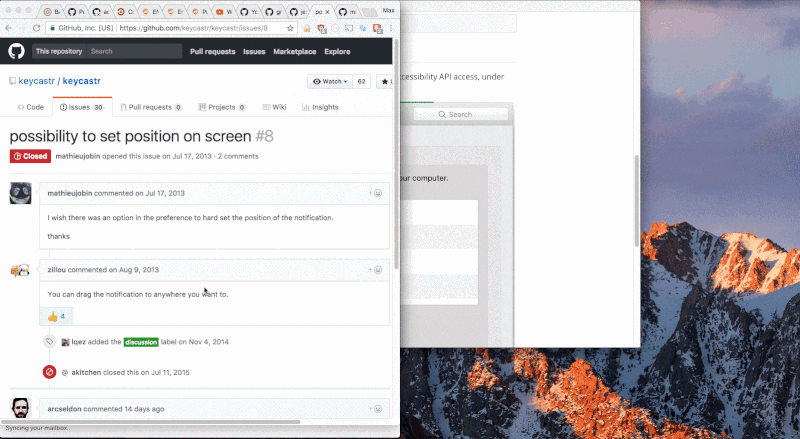Viewport: 800px width, 439px height.
Task: Add a reaction to mathieujobin's comment
Action: [x=376, y=193]
